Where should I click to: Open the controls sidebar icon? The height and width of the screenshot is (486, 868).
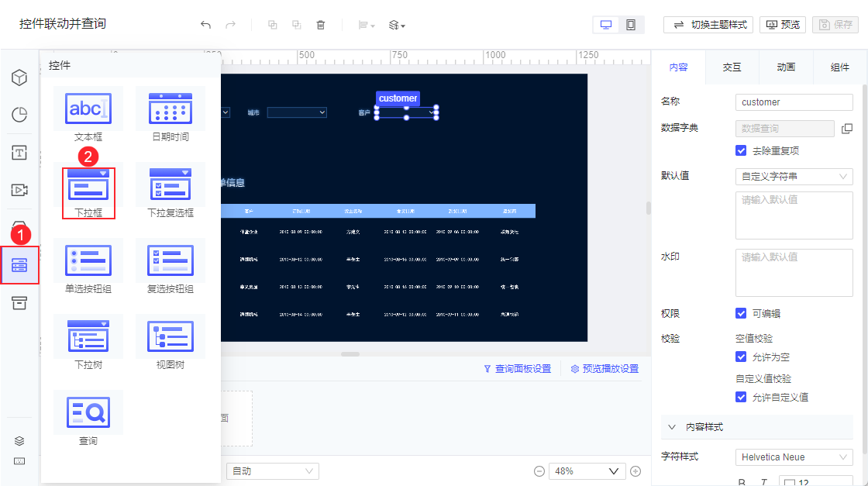click(19, 266)
